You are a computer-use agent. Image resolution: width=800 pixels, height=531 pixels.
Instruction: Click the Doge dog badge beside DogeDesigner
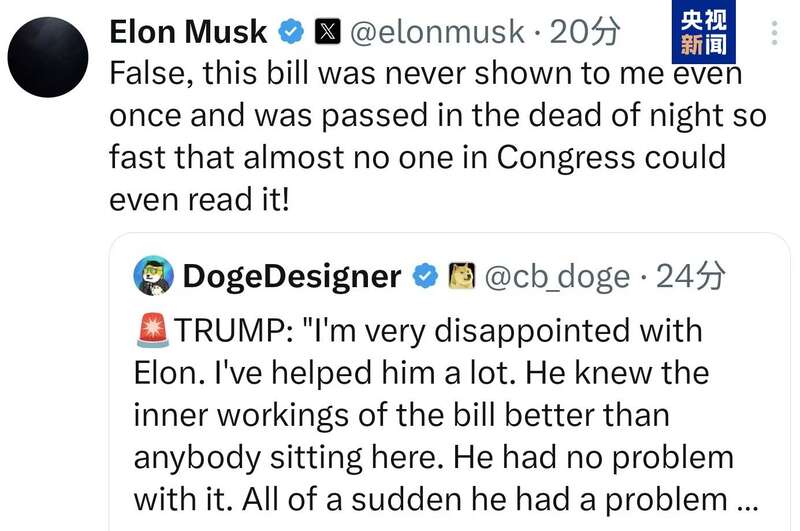pyautogui.click(x=461, y=275)
